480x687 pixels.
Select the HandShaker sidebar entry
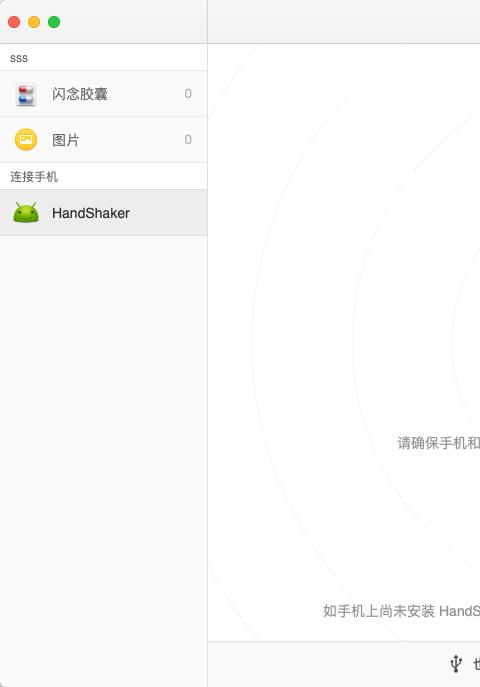coord(104,213)
